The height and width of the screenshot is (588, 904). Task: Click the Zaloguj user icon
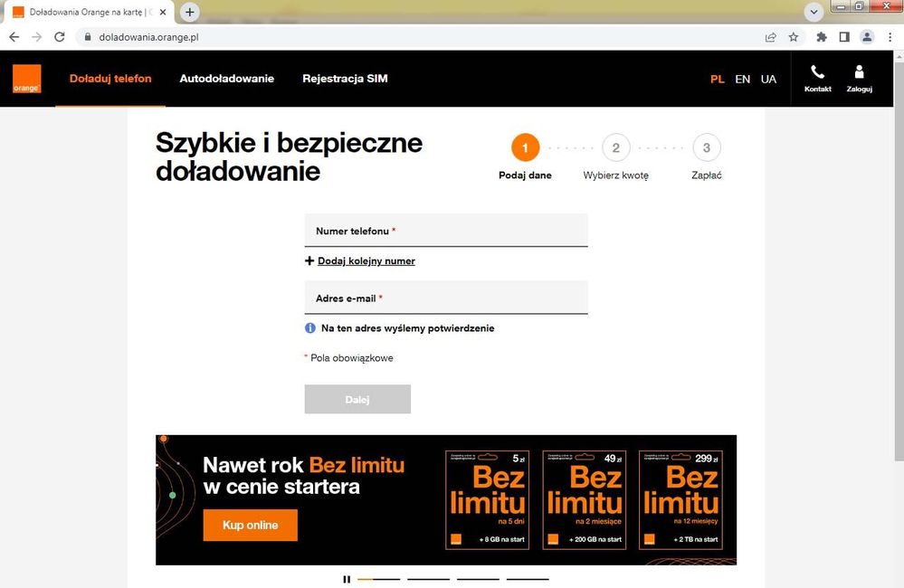coord(859,71)
